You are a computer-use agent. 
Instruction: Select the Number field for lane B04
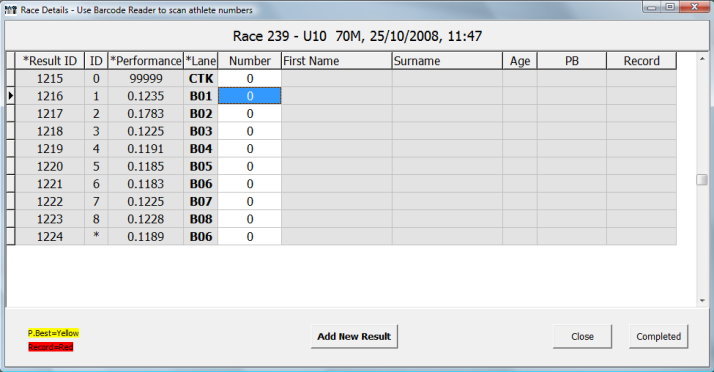(250, 149)
